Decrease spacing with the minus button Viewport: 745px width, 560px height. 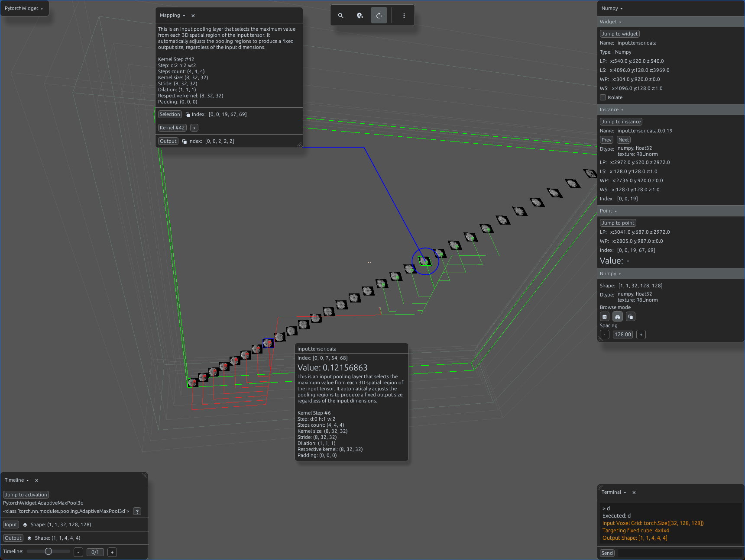(605, 335)
